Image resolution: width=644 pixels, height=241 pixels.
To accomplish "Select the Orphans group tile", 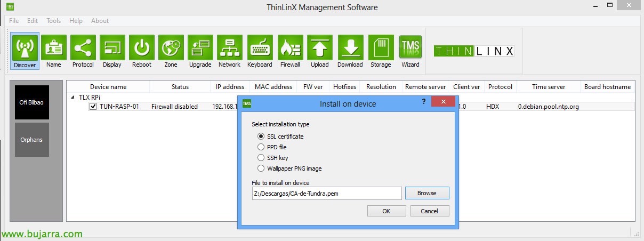I will point(32,140).
